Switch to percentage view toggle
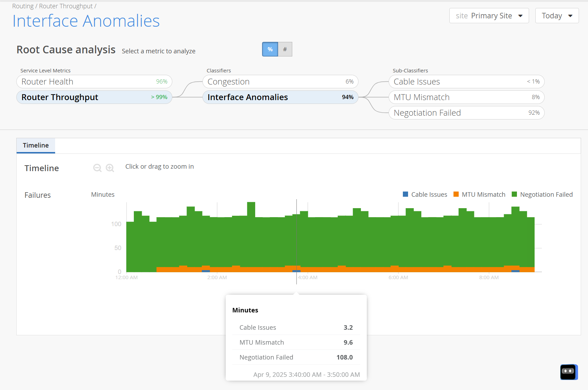Screen dimensions: 588x390 click(270, 49)
